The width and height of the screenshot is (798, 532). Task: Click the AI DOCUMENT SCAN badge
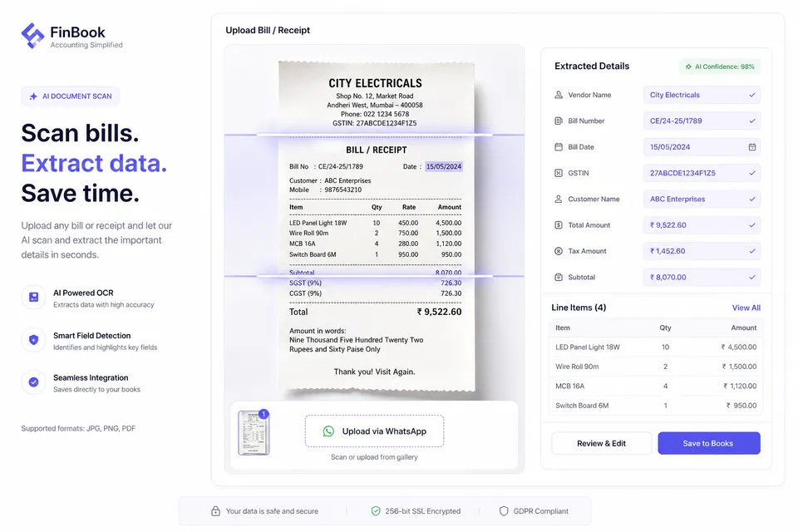(70, 96)
